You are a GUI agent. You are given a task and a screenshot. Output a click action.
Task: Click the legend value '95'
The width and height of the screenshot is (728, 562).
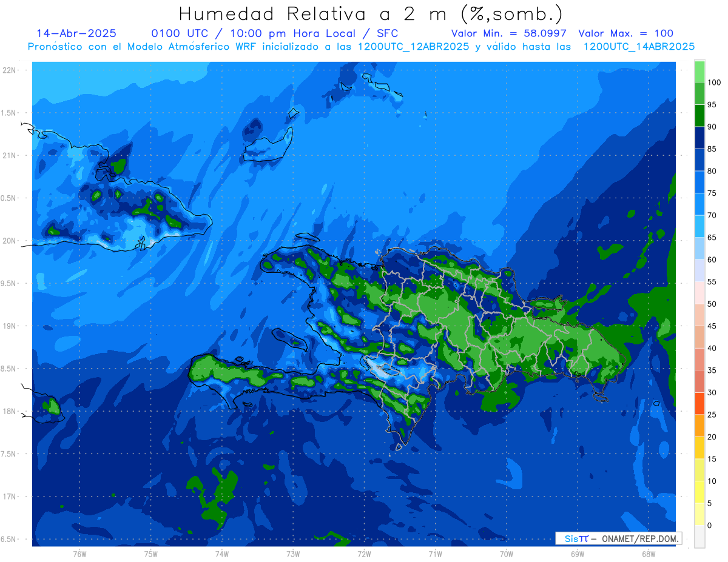[712, 105]
